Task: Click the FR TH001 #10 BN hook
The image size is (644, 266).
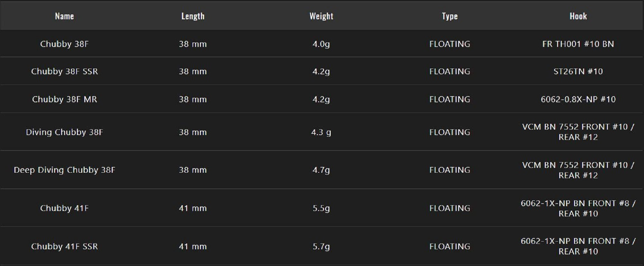Action: pyautogui.click(x=578, y=44)
